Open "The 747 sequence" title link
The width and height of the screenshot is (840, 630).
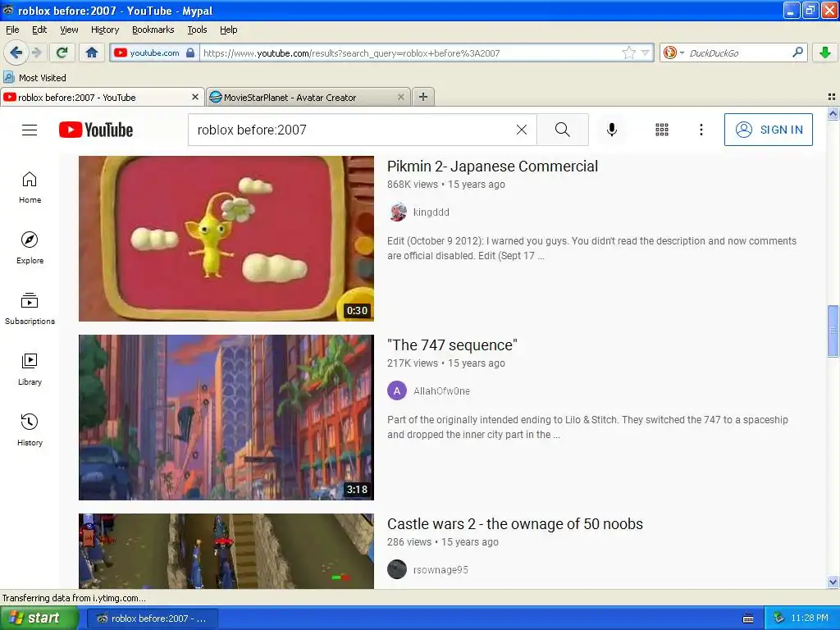[x=452, y=345]
